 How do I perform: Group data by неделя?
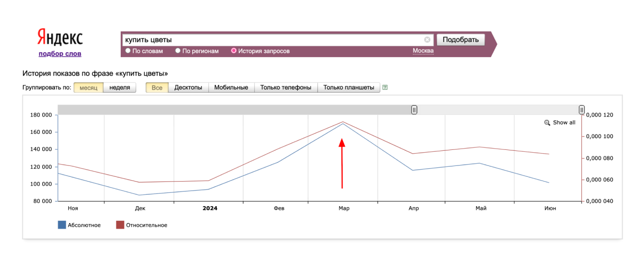[x=119, y=87]
